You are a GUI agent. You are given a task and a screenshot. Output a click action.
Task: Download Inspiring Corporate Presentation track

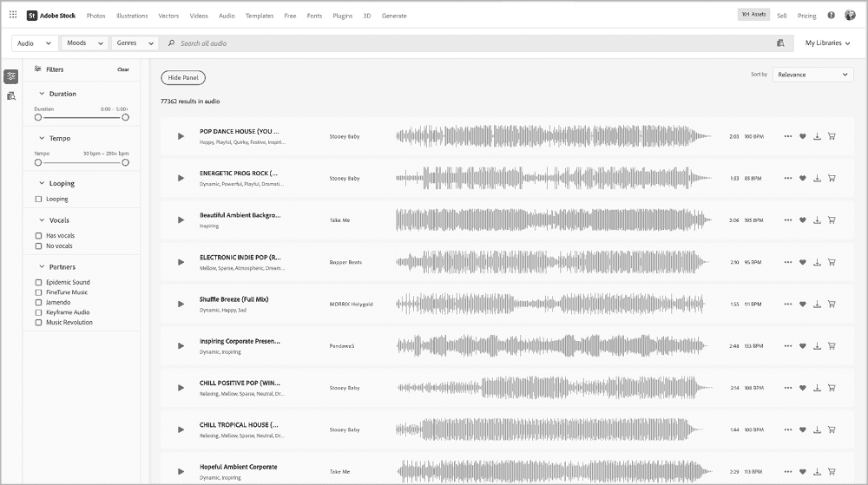pos(817,345)
